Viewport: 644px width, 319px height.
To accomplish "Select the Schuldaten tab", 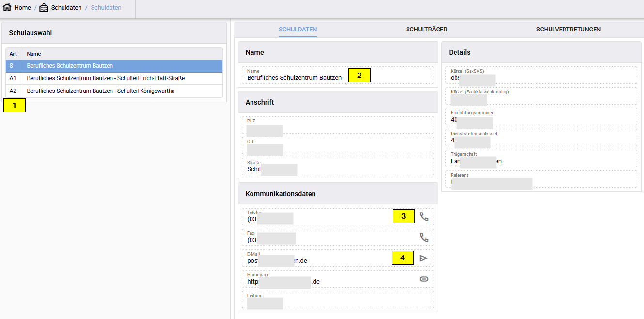I will point(298,30).
